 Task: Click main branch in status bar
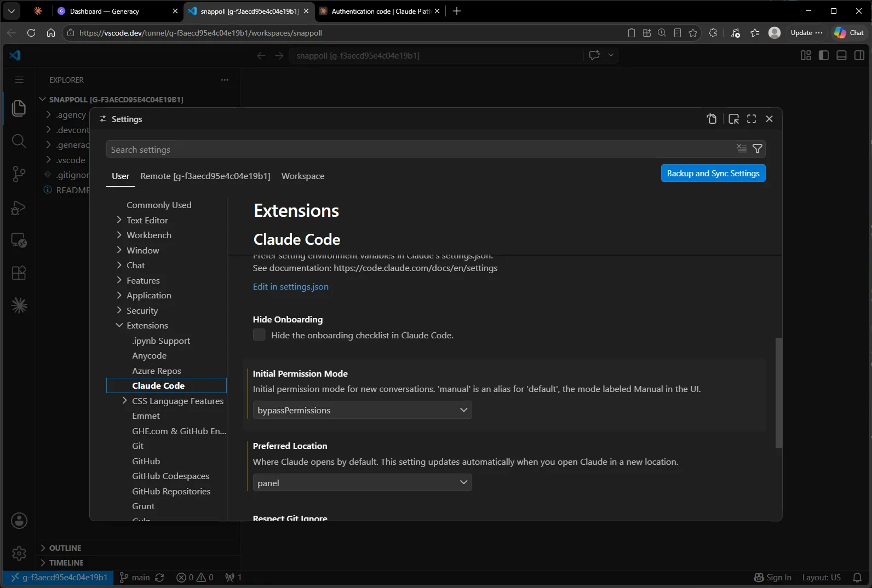pyautogui.click(x=135, y=578)
